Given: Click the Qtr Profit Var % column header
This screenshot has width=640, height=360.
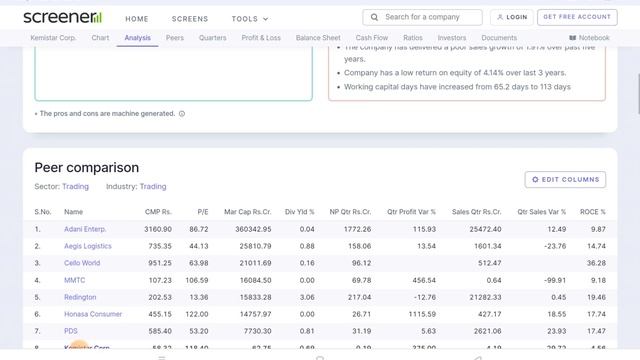Looking at the screenshot, I should (411, 212).
